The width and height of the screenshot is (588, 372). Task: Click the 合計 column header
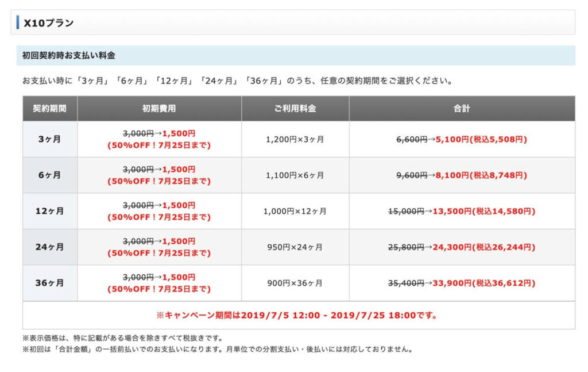coord(462,109)
